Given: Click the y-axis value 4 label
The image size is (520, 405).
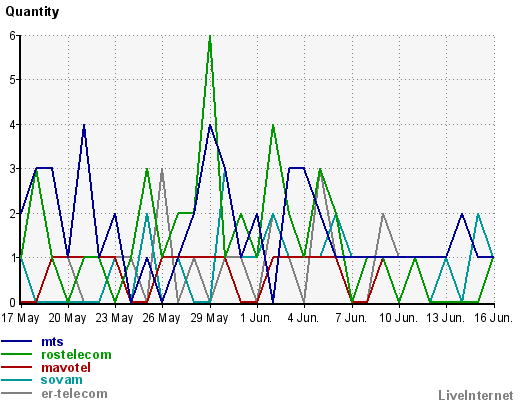Looking at the screenshot, I should coord(13,125).
